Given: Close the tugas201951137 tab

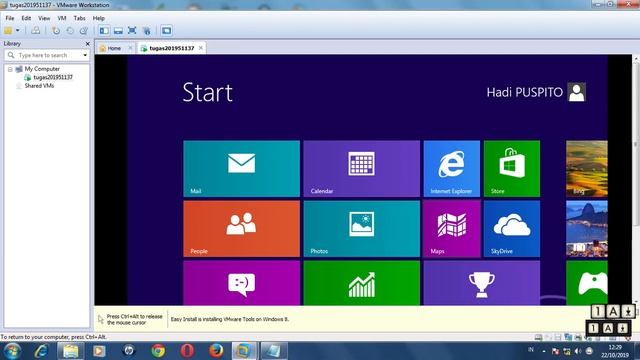Looking at the screenshot, I should pos(200,48).
